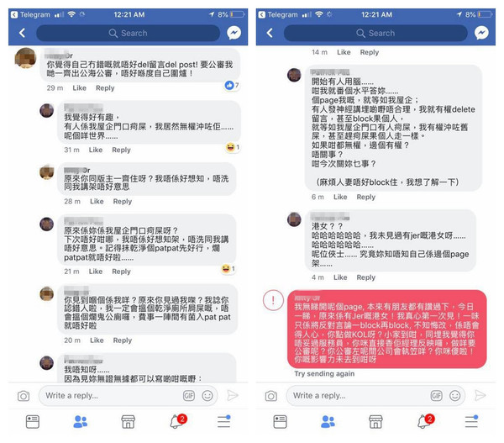Tap send arrow on right screen
The image size is (504, 443).
480,395
